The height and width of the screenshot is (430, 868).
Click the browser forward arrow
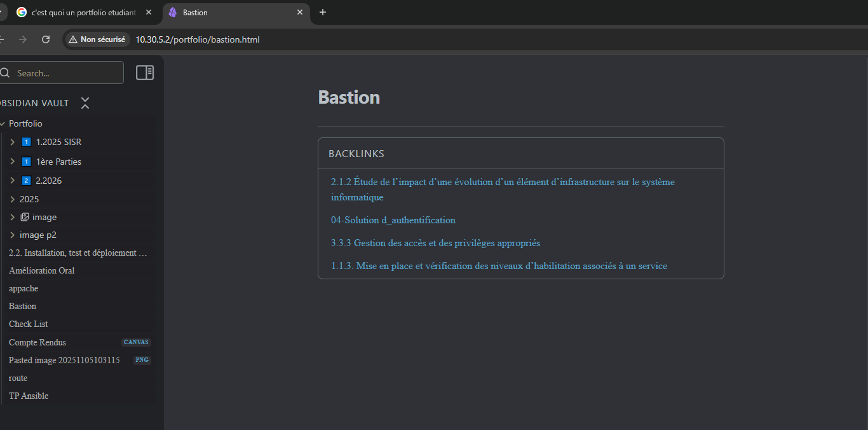(x=23, y=39)
